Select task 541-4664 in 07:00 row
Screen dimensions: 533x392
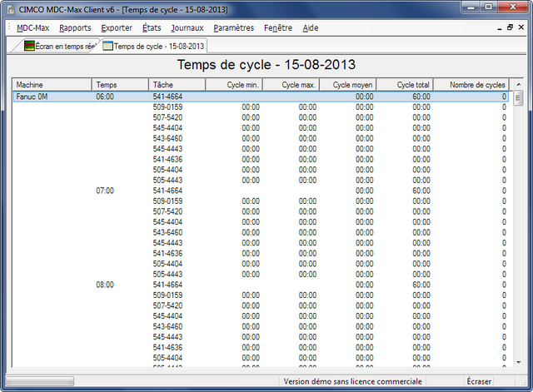pyautogui.click(x=167, y=191)
